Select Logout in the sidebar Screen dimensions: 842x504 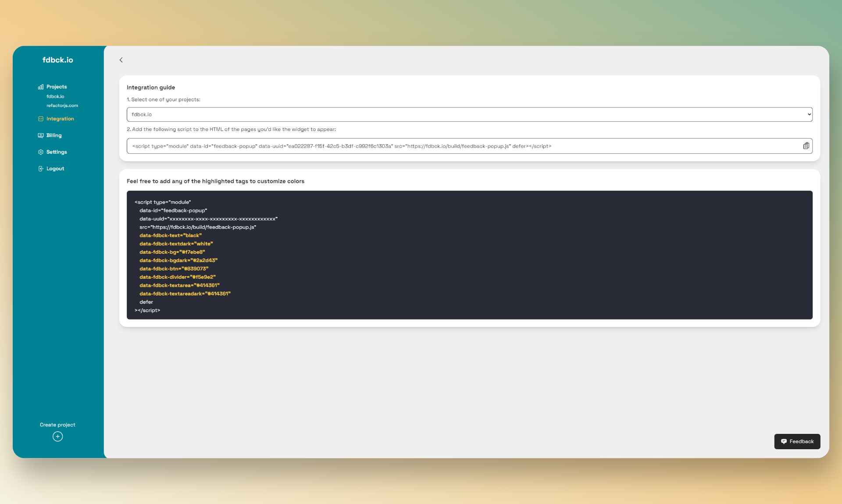pyautogui.click(x=55, y=169)
